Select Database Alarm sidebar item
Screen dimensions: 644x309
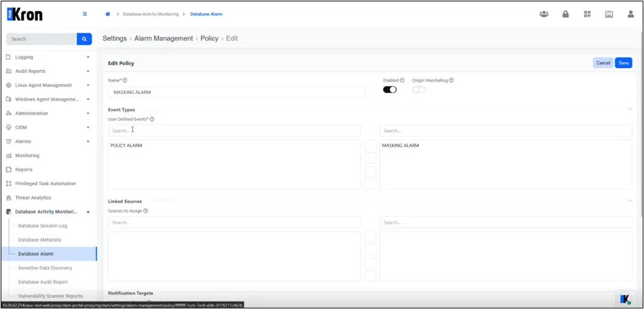(49, 254)
